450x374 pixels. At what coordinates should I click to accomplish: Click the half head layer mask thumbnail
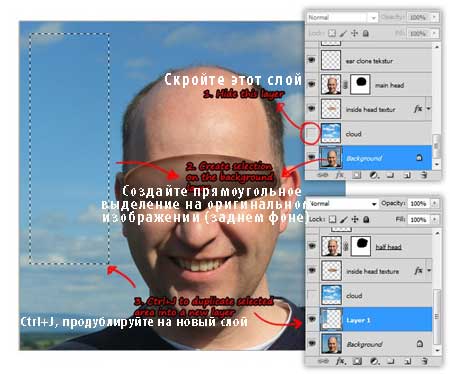[x=361, y=246]
